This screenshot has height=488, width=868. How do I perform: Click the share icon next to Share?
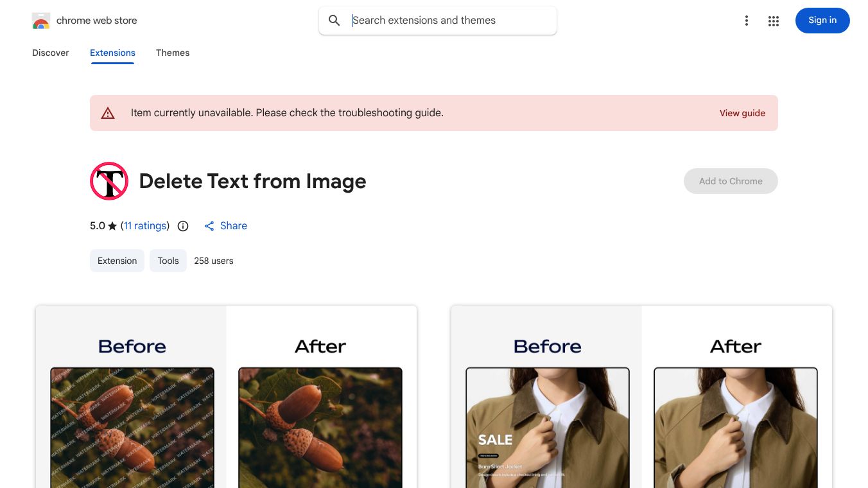tap(209, 226)
